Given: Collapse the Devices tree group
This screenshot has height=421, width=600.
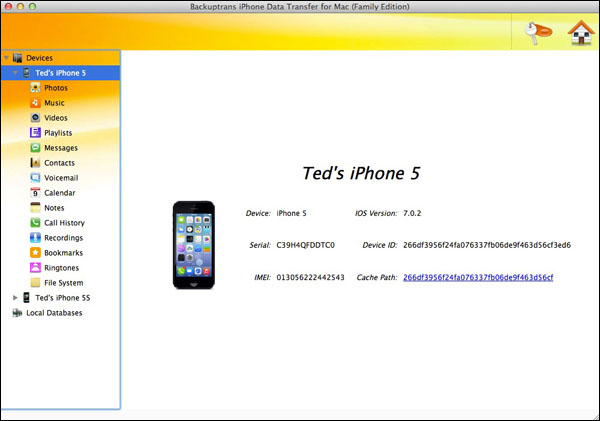Looking at the screenshot, I should [x=6, y=58].
